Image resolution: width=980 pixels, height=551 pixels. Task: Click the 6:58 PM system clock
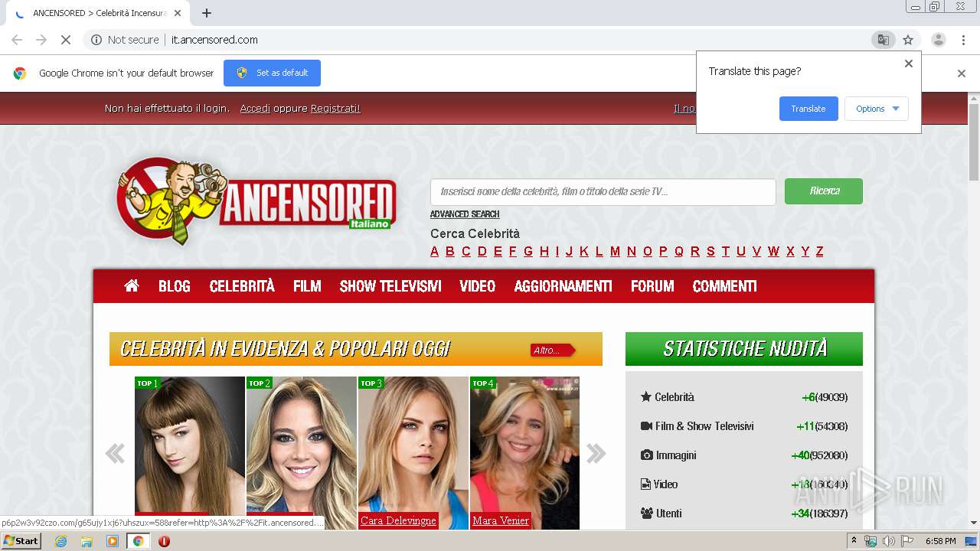pyautogui.click(x=940, y=541)
